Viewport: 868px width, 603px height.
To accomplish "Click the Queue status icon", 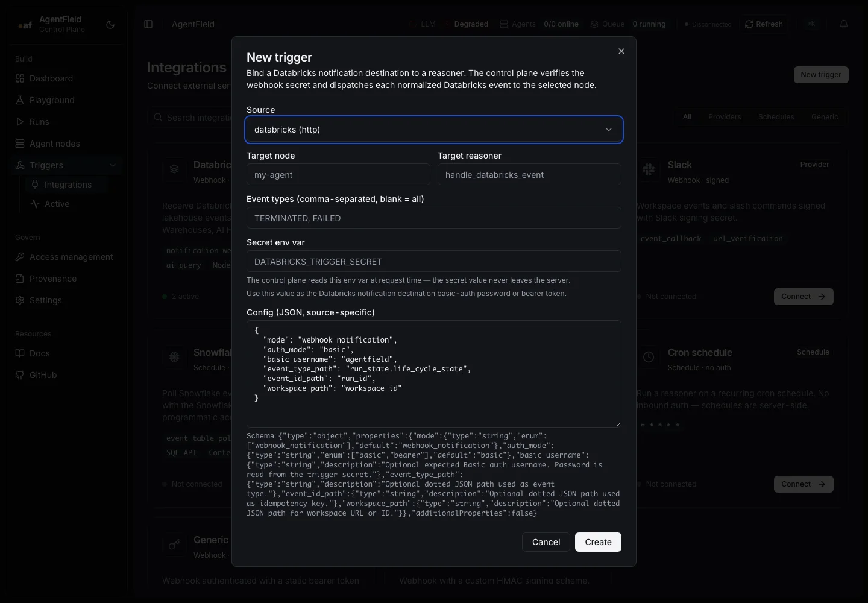I will coord(594,24).
